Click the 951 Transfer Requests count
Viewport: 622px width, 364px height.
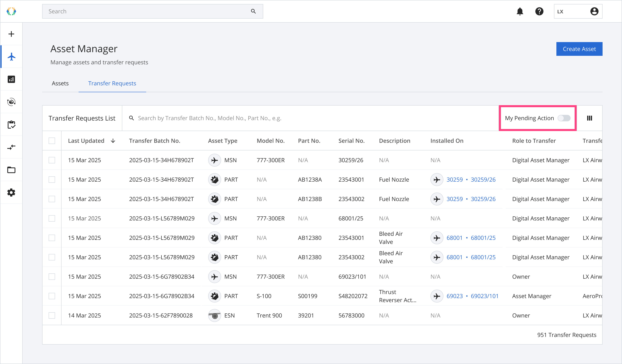tap(567, 335)
